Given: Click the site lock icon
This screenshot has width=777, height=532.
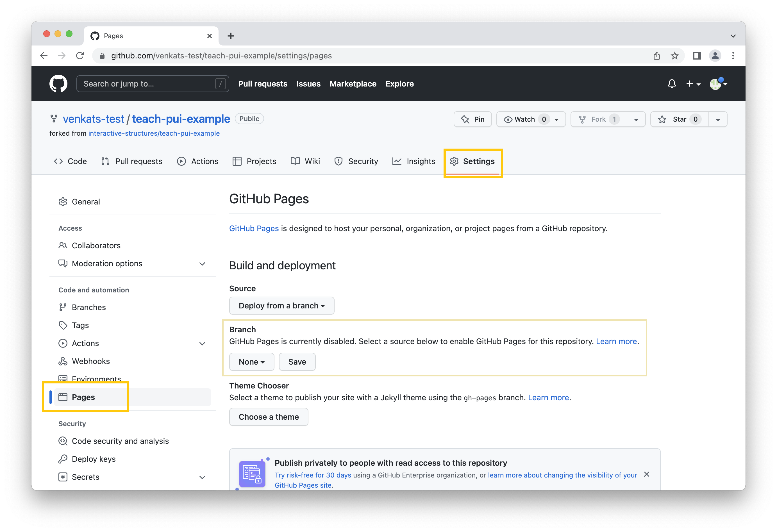Looking at the screenshot, I should click(102, 56).
